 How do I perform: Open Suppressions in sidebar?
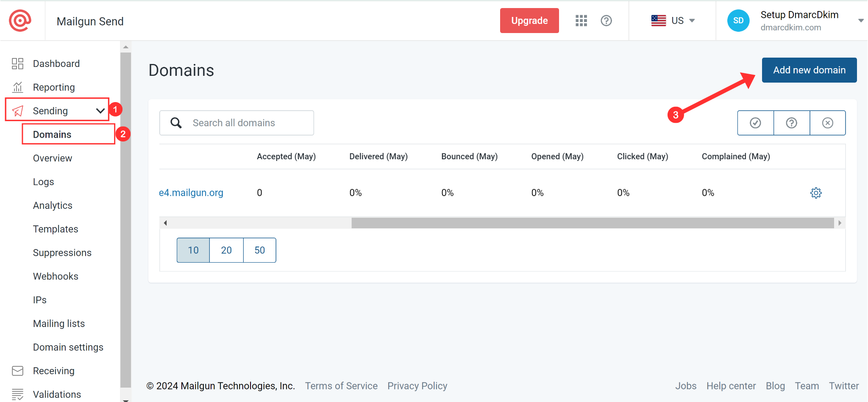[x=62, y=253]
